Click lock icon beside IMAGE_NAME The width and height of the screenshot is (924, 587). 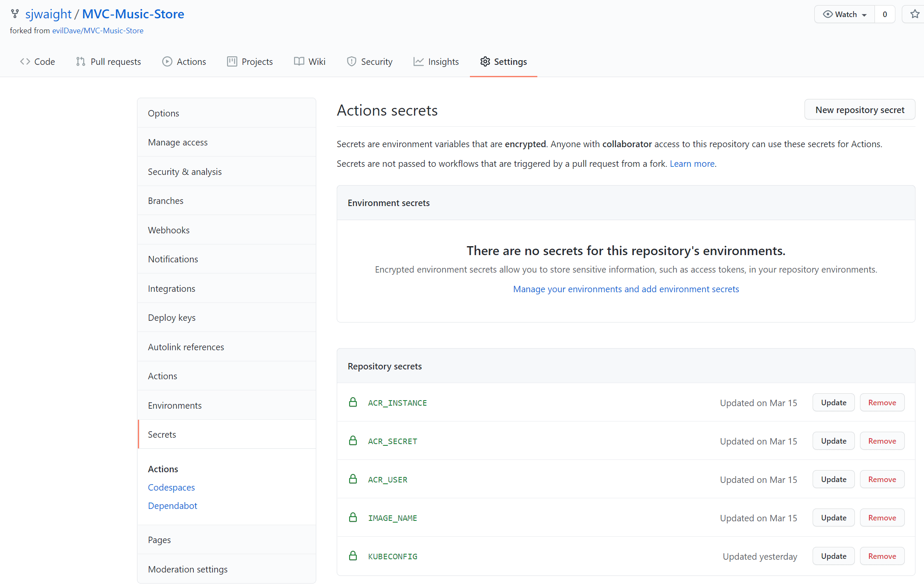point(353,517)
